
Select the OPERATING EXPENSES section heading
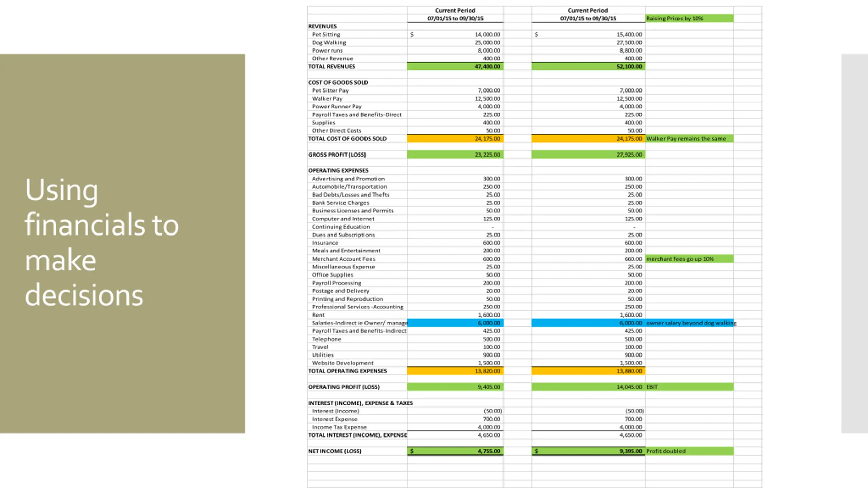coord(338,170)
